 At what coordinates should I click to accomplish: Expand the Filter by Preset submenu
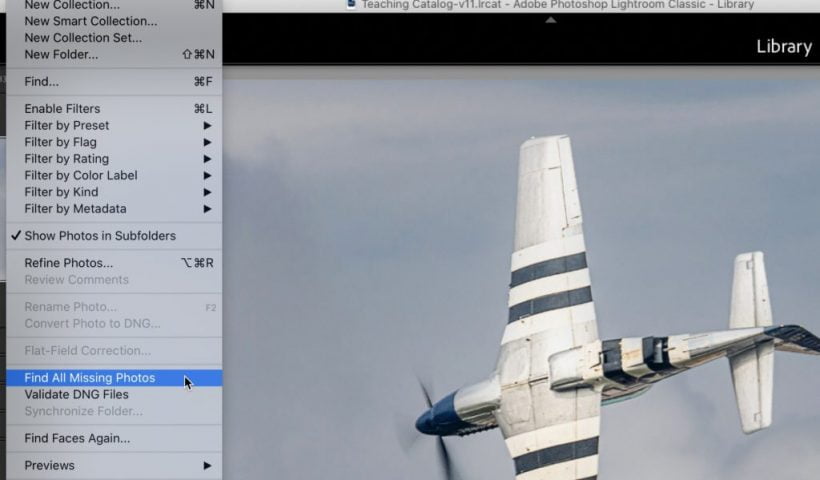[x=67, y=125]
